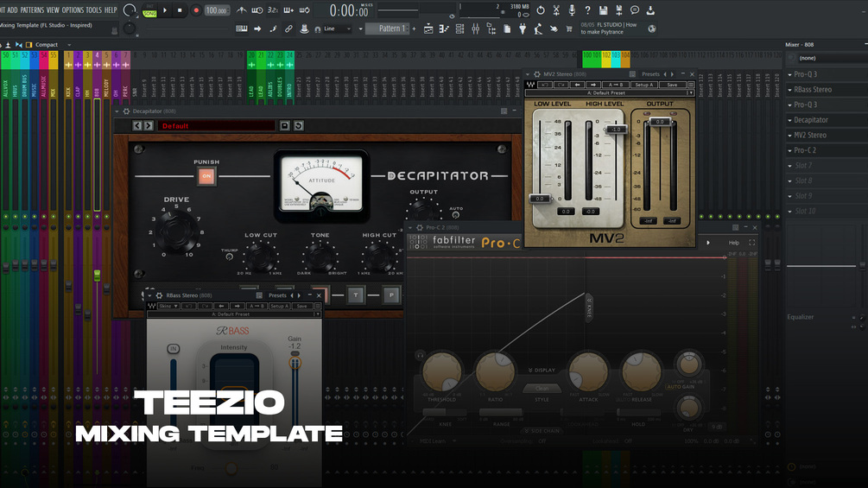Screen dimensions: 868x488
Task: Open the Line snap dropdown
Action: (337, 29)
